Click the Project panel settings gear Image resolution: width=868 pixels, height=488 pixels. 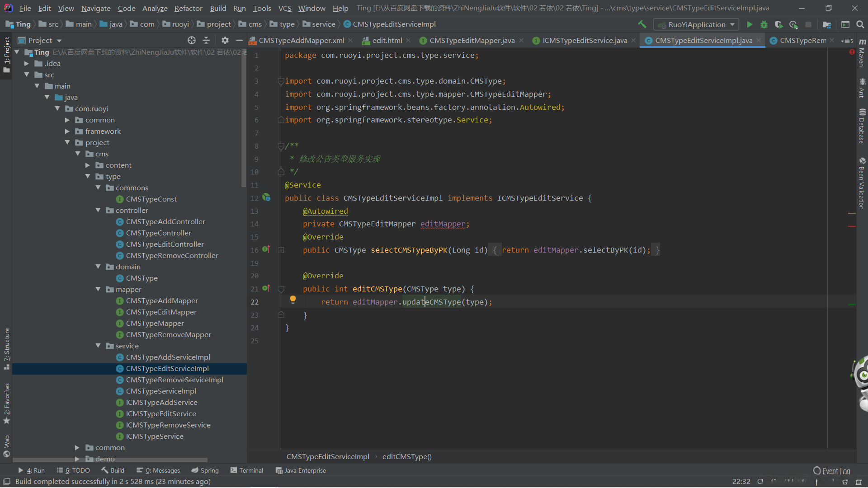pos(225,40)
